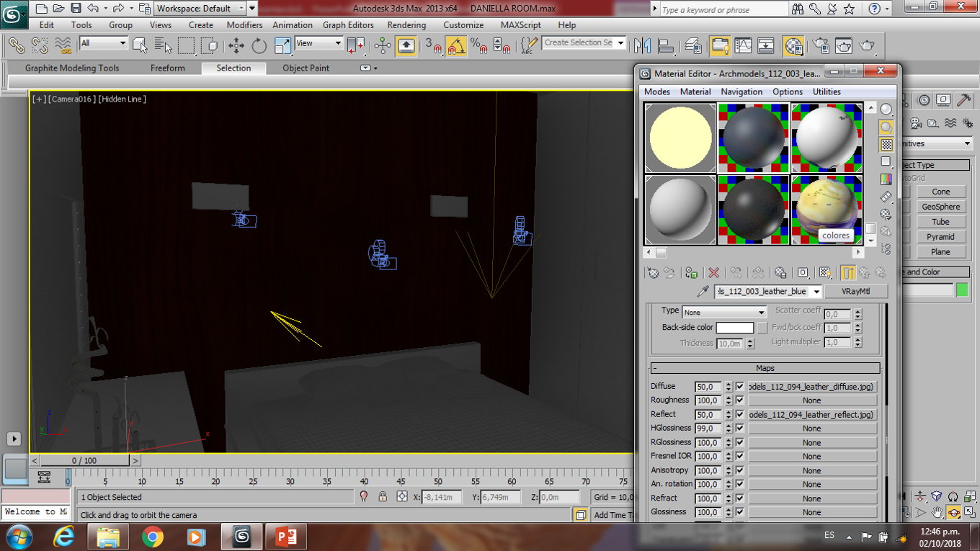Save the scene with the floppy icon
The image size is (980, 551).
click(x=76, y=9)
